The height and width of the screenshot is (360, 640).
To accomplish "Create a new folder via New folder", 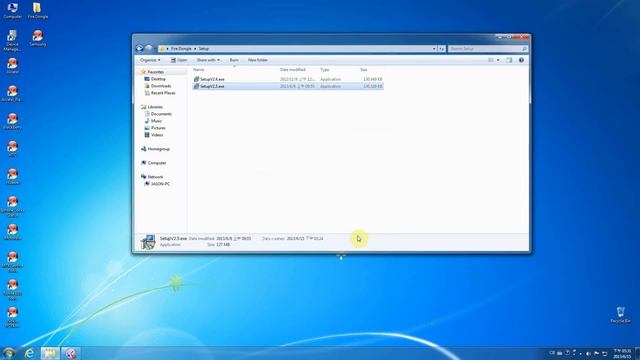I will pyautogui.click(x=258, y=60).
